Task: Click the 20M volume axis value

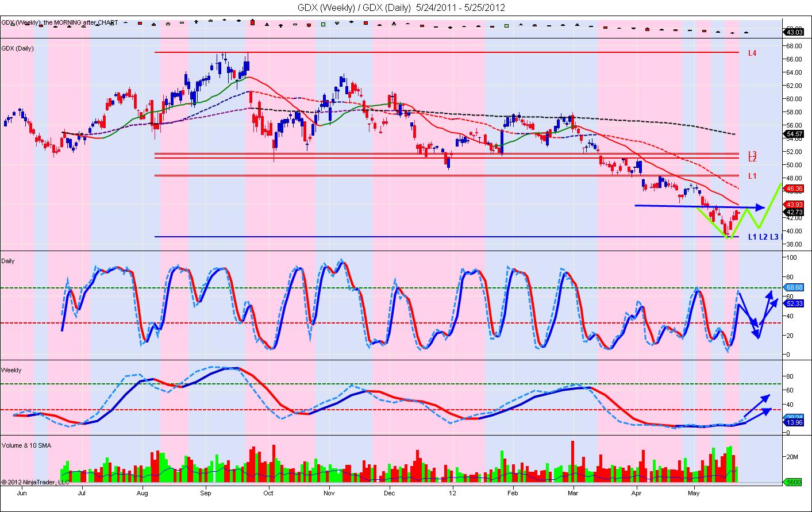Action: point(792,457)
